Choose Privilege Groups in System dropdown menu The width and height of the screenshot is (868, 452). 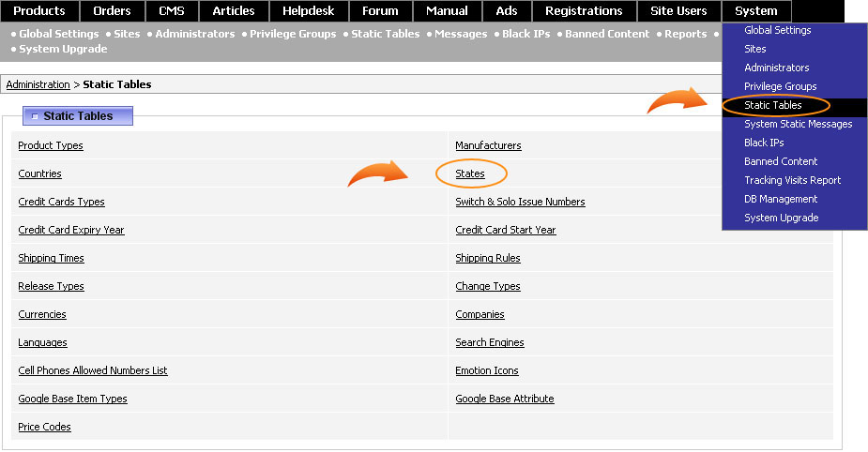point(781,87)
